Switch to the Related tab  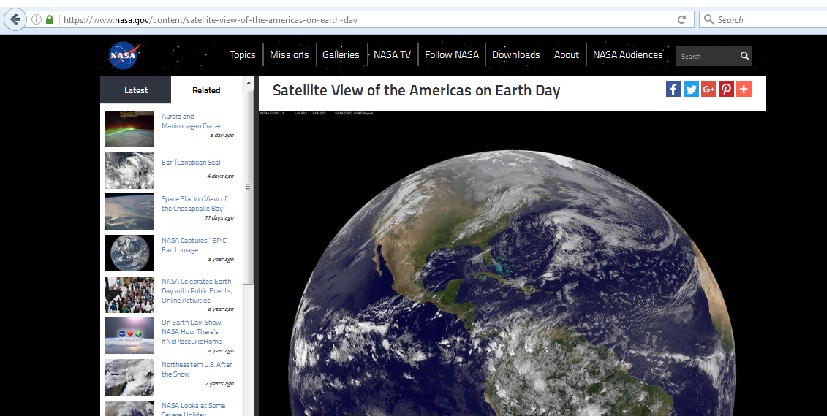(x=206, y=90)
